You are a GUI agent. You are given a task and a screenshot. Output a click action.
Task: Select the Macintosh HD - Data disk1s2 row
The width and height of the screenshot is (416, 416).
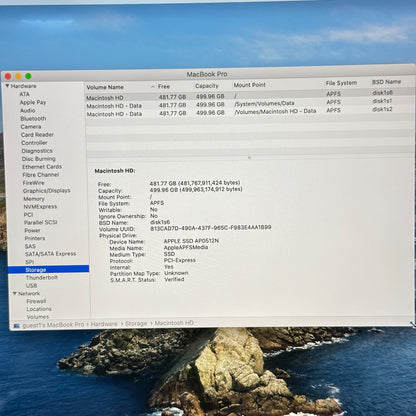(249, 113)
